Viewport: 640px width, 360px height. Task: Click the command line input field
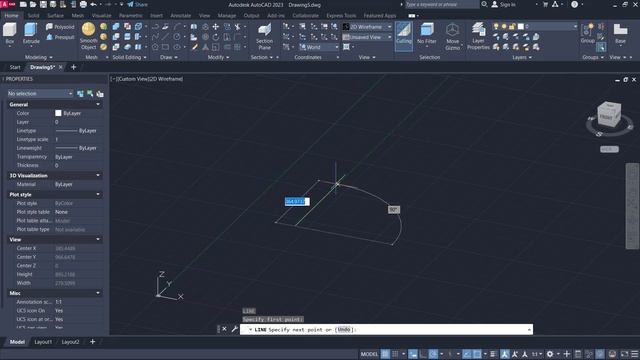386,329
